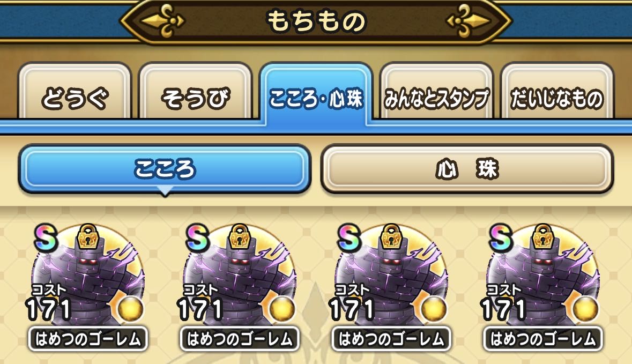The width and height of the screenshot is (632, 364).
Task: Click the first golem's はめつのゴーレム name label
Action: pyautogui.click(x=88, y=339)
